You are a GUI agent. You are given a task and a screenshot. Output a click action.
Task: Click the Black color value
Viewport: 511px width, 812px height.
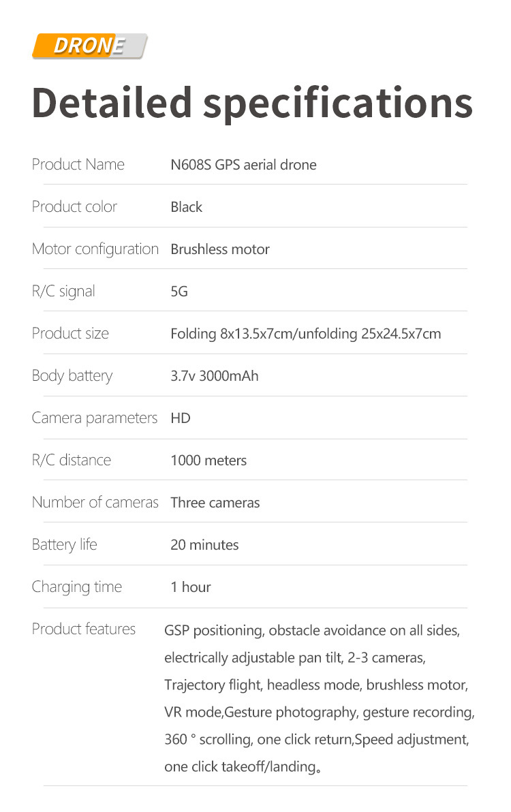186,207
